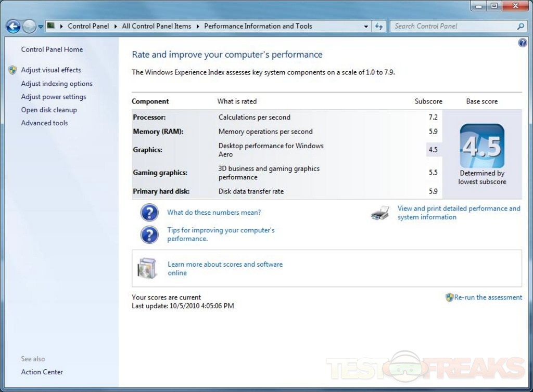533x392 pixels.
Task: Open Control Panel Home from the sidebar
Action: pyautogui.click(x=52, y=49)
